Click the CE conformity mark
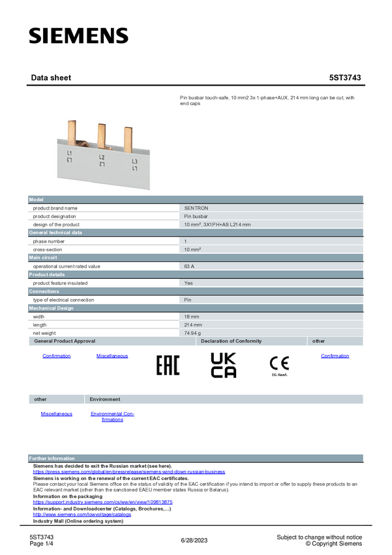Screen dimensions: 392x555 coord(279,366)
